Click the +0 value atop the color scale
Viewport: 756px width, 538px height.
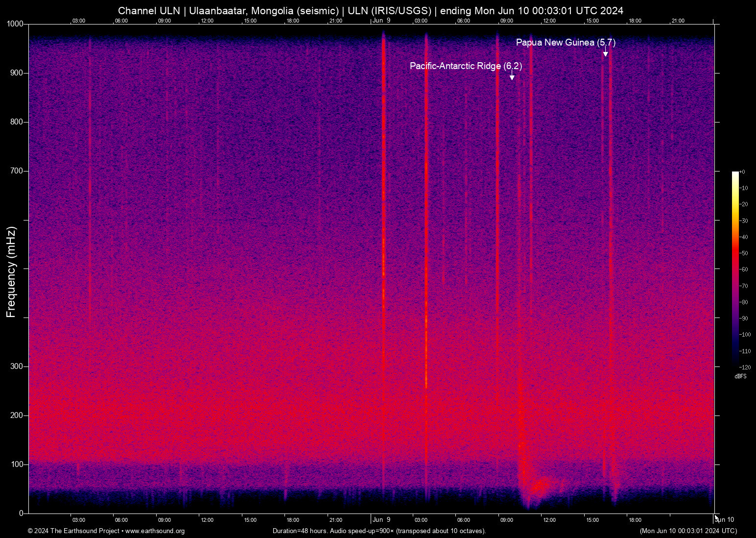(x=742, y=172)
